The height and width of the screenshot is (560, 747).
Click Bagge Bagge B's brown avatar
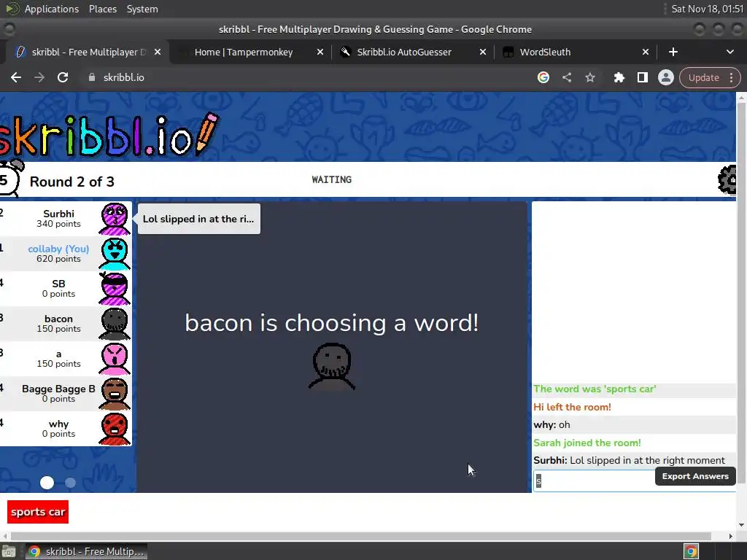point(115,394)
